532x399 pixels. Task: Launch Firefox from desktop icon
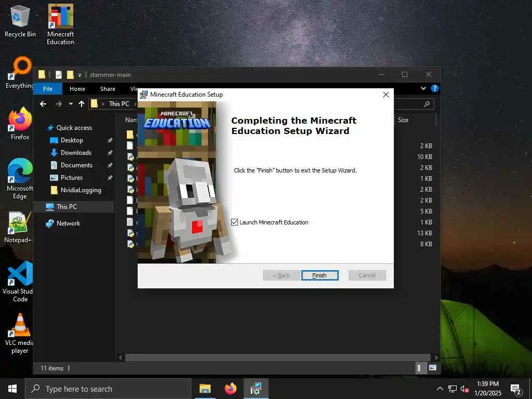click(20, 124)
